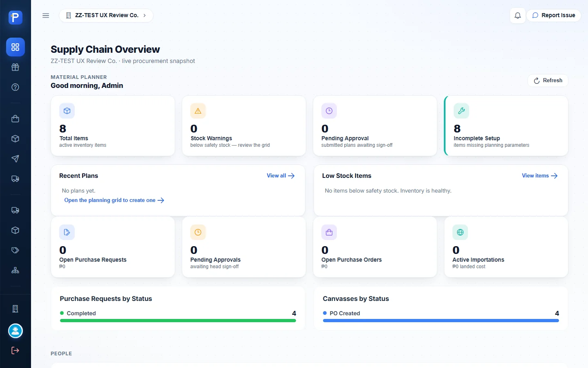This screenshot has height=368, width=588.
Task: Open View items for Low Stock
Action: pyautogui.click(x=540, y=176)
